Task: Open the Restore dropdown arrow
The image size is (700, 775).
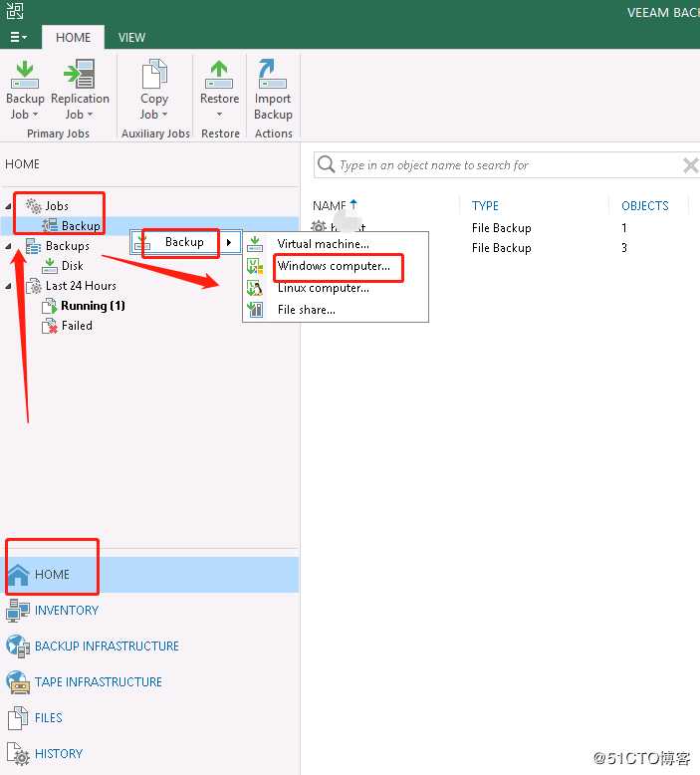Action: [x=219, y=115]
